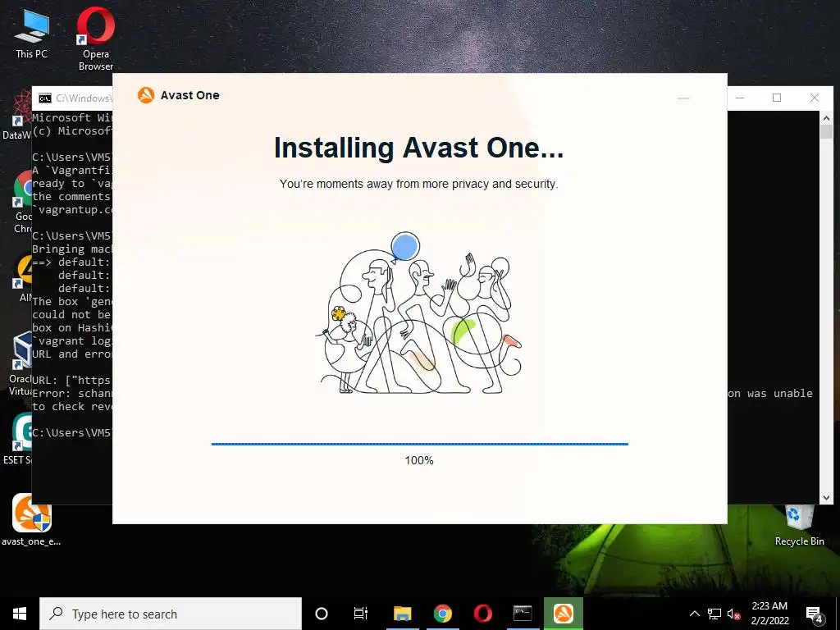The image size is (840, 630).
Task: Click the Command Prompt scrollbar down arrow
Action: point(826,498)
